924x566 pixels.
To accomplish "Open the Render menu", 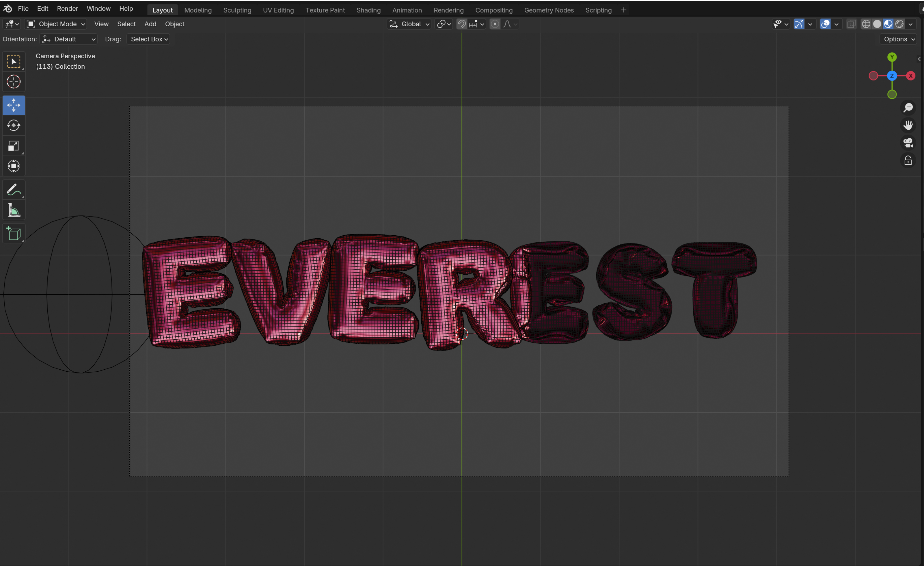I will click(67, 8).
